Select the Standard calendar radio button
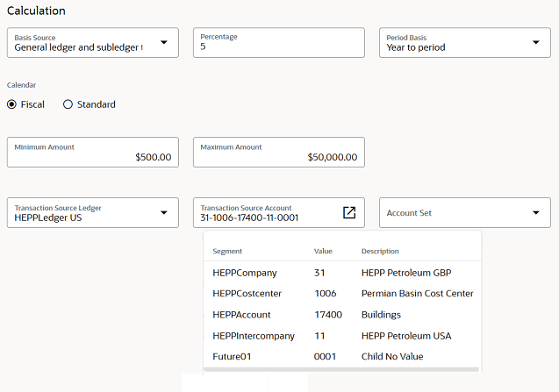 [x=68, y=104]
